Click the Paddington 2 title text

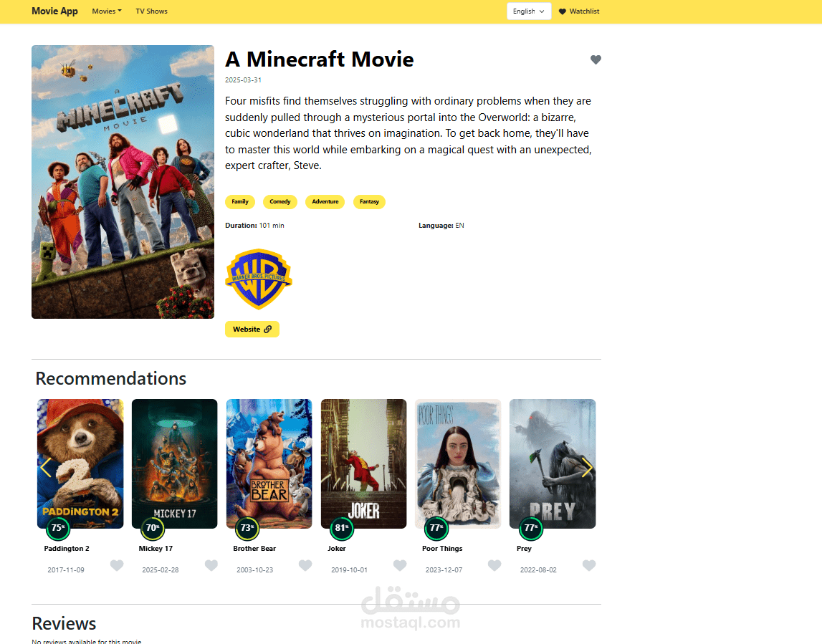click(67, 549)
